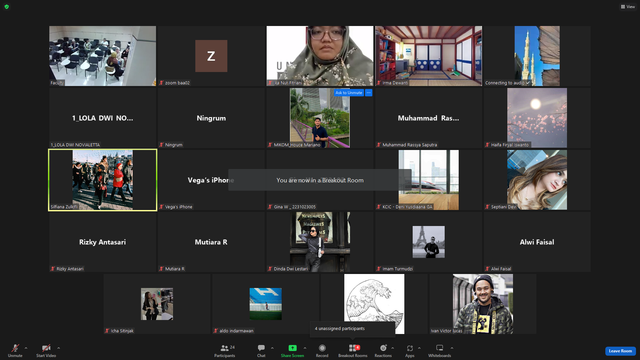Click the green Share Screen button
Image resolution: width=640 pixels, height=360 pixels.
[x=292, y=350]
